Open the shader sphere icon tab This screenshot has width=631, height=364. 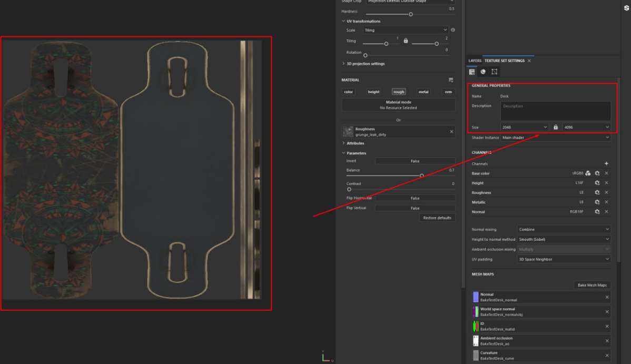coord(483,72)
